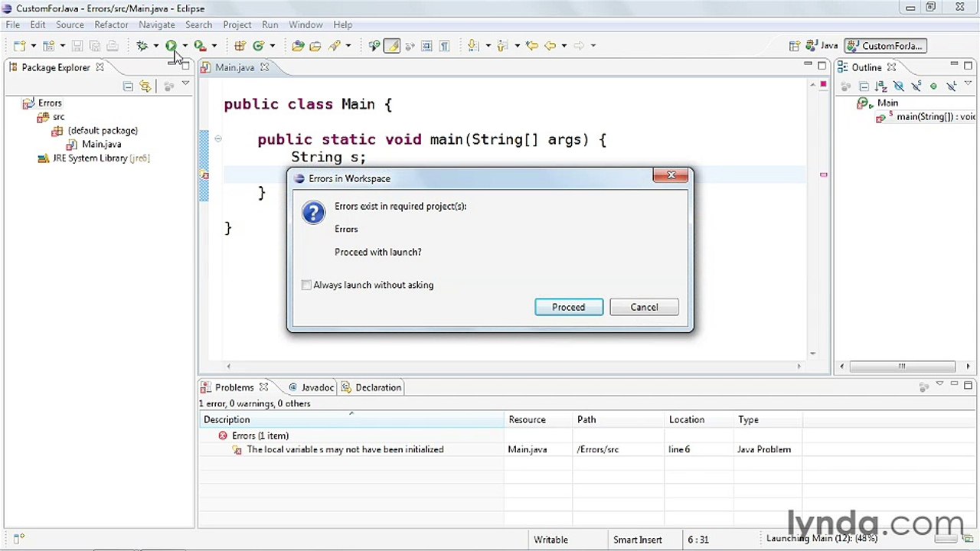Click the Cancel button in dialog
The height and width of the screenshot is (551, 980).
click(644, 307)
